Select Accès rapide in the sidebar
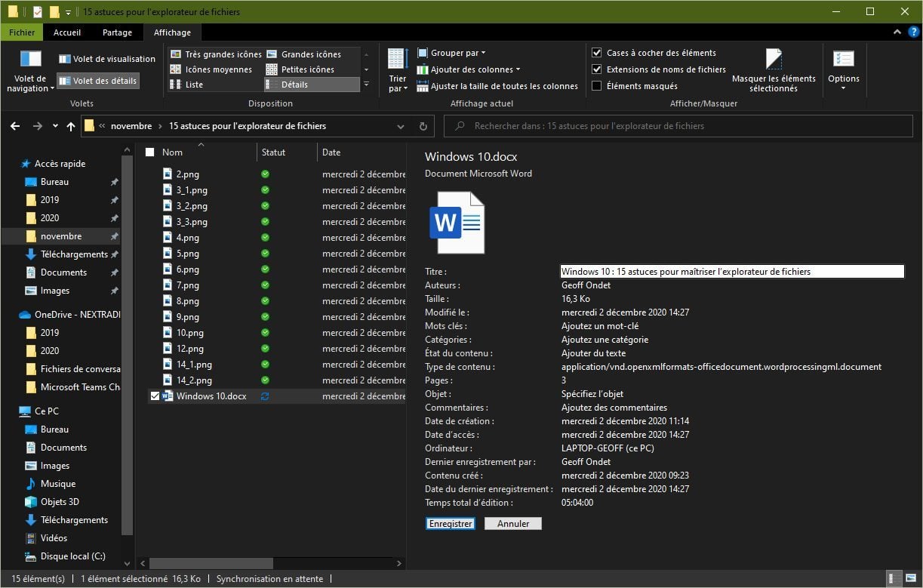Screen dimensions: 923x588 [x=54, y=164]
